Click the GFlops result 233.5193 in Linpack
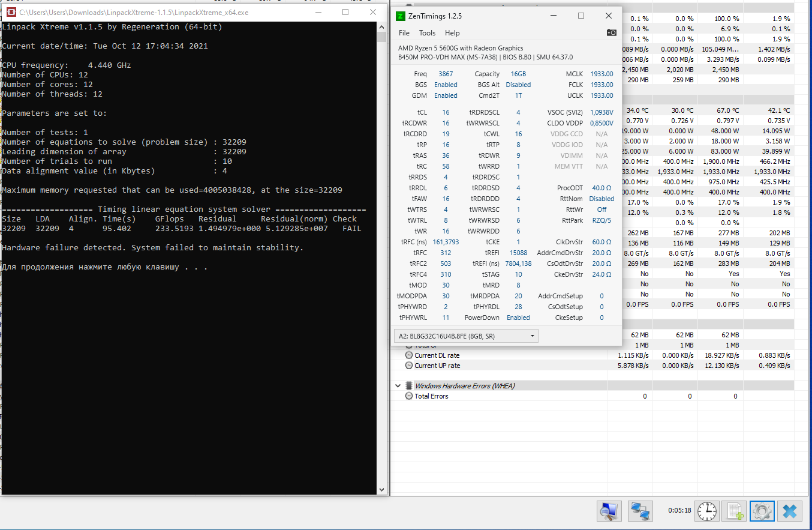This screenshot has height=530, width=812. pos(175,228)
